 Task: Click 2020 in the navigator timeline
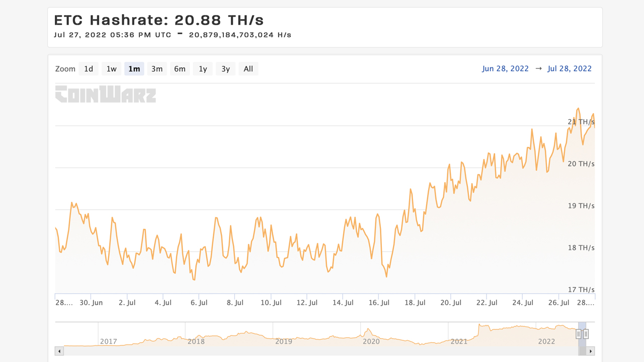(x=371, y=341)
